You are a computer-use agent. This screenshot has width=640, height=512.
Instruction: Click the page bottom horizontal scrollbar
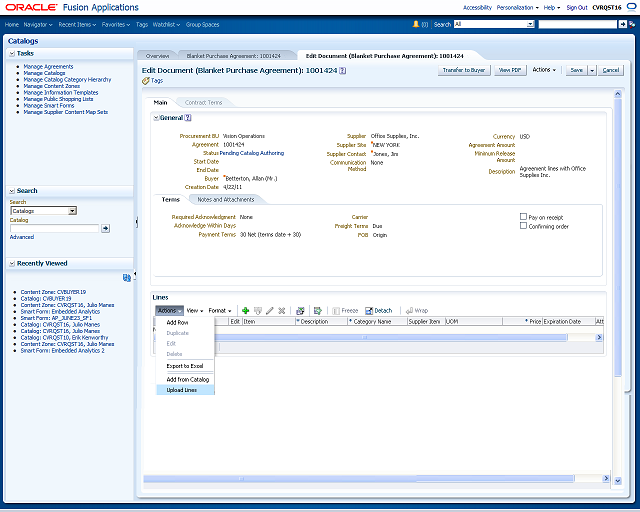(358, 478)
